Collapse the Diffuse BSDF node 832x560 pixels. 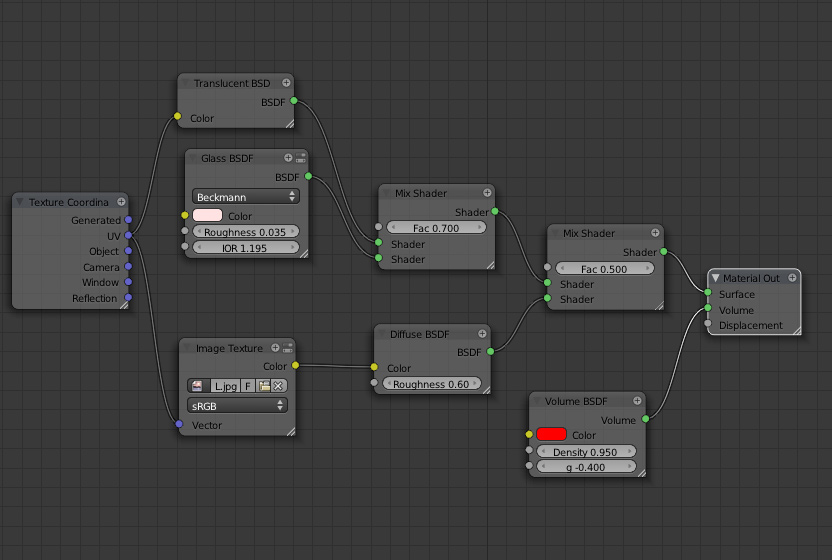[x=382, y=334]
